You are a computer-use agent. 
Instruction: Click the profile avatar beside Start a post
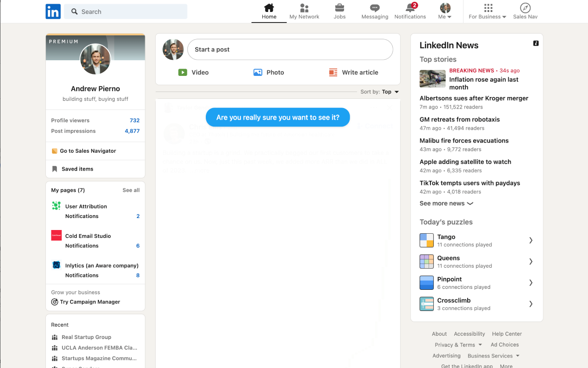(173, 49)
